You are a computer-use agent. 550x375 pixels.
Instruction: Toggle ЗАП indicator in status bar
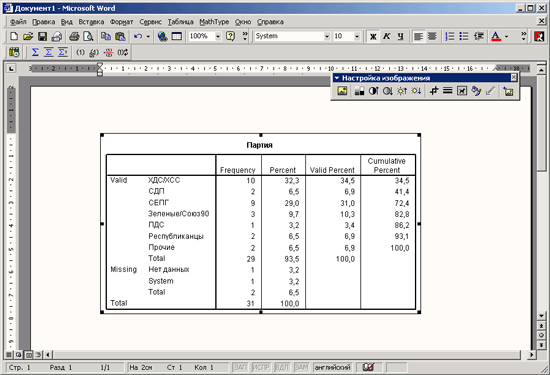tap(241, 367)
